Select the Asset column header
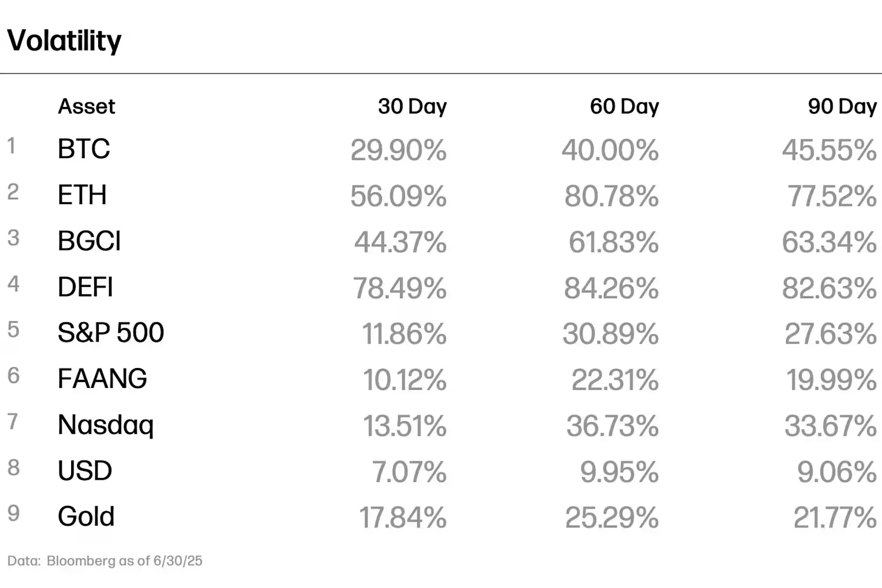 coord(86,106)
